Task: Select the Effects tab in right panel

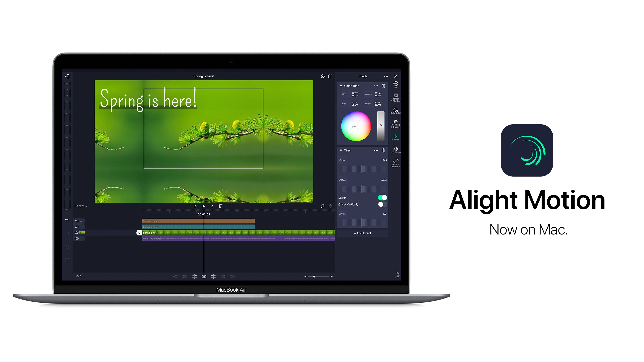Action: coord(395,137)
